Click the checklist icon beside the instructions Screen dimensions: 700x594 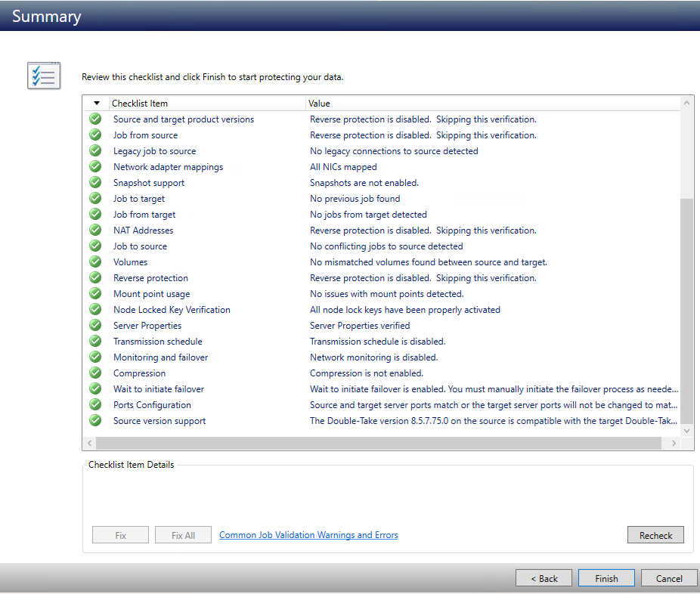click(44, 76)
